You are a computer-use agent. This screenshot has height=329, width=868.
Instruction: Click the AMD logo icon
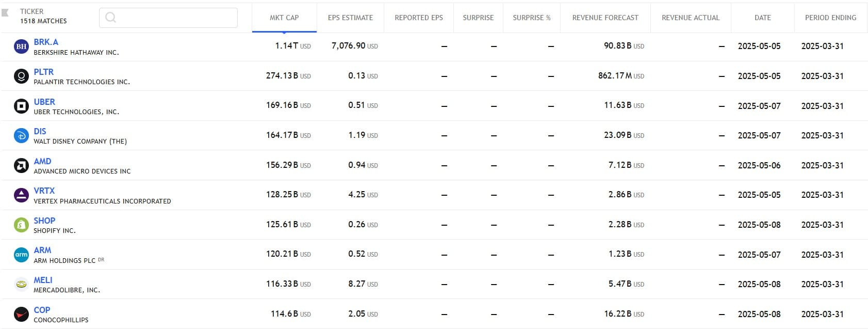(21, 166)
